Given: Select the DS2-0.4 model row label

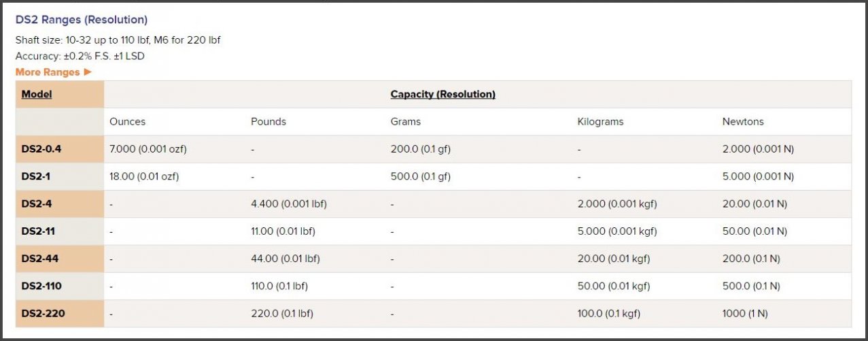Looking at the screenshot, I should [40, 149].
